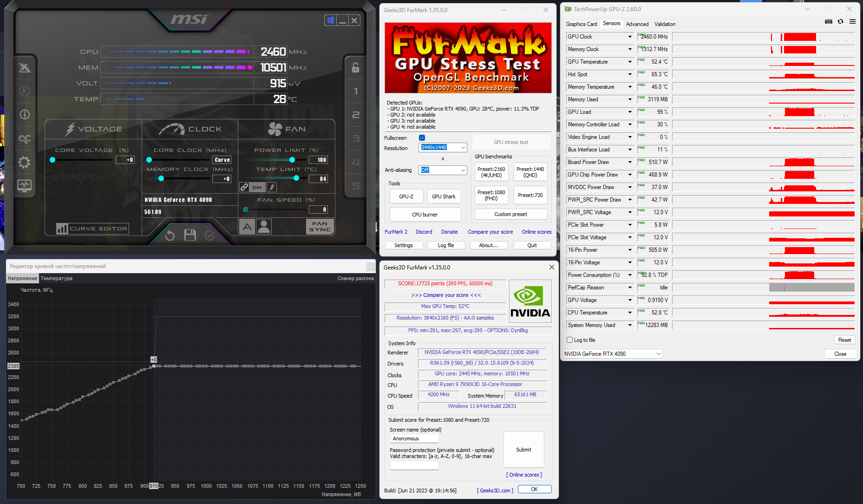
Task: Start the GPU stress test in FurMark
Action: tap(511, 142)
